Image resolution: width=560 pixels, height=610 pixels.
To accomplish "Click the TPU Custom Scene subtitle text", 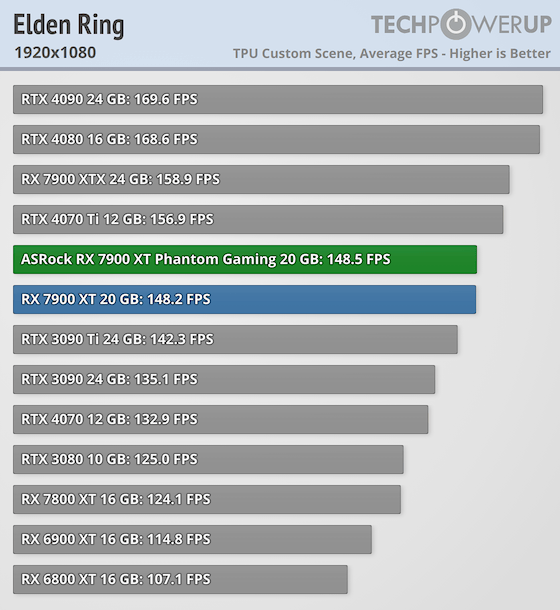I will (x=392, y=53).
